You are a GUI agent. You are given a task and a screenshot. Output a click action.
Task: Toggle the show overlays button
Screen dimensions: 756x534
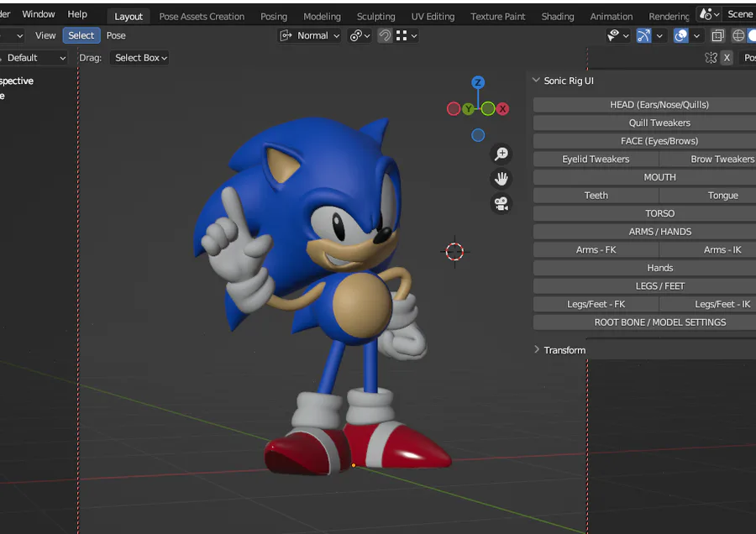680,35
